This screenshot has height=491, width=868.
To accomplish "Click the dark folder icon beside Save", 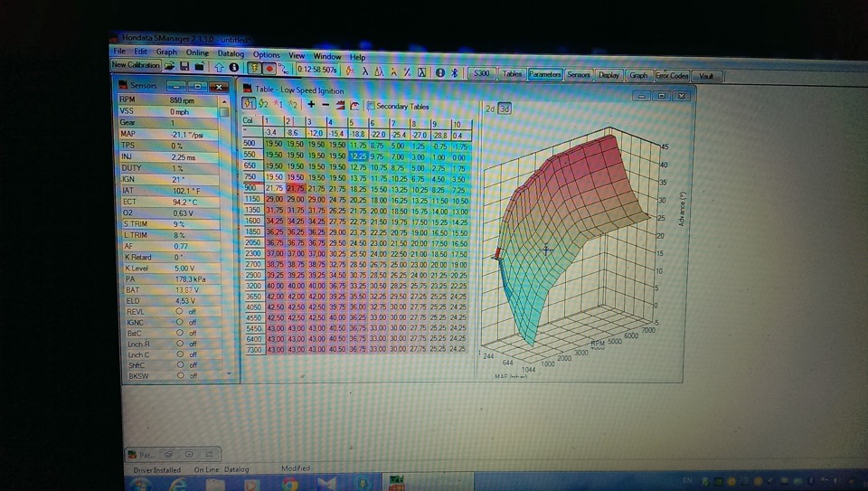I will click(199, 66).
